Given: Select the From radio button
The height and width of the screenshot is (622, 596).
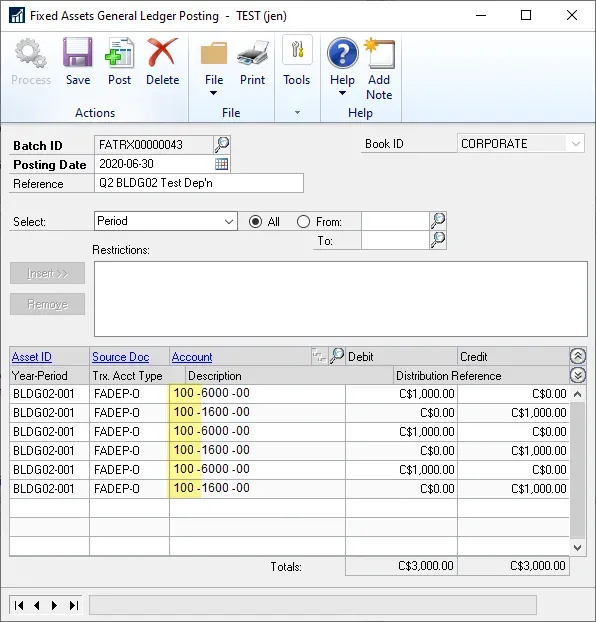Looking at the screenshot, I should coord(303,221).
